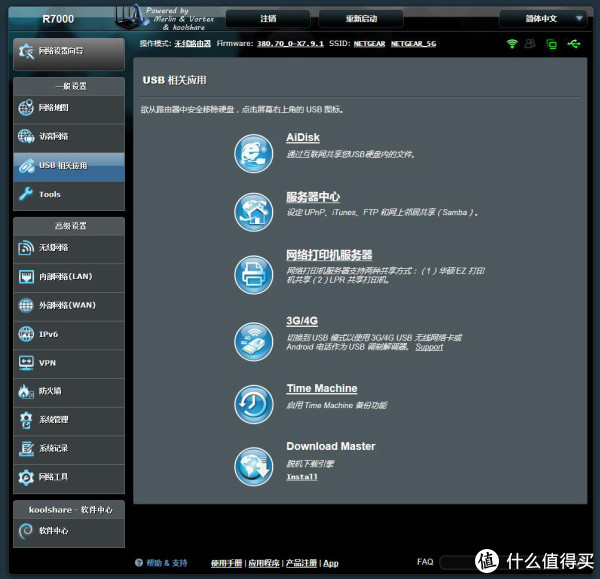Select the VPN label in sidebar
This screenshot has height=579, width=600.
[x=47, y=363]
